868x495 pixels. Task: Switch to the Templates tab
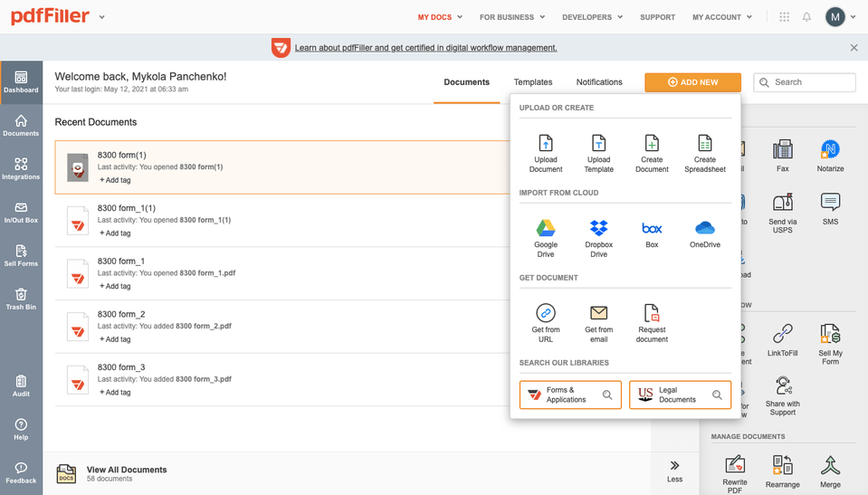pos(533,82)
